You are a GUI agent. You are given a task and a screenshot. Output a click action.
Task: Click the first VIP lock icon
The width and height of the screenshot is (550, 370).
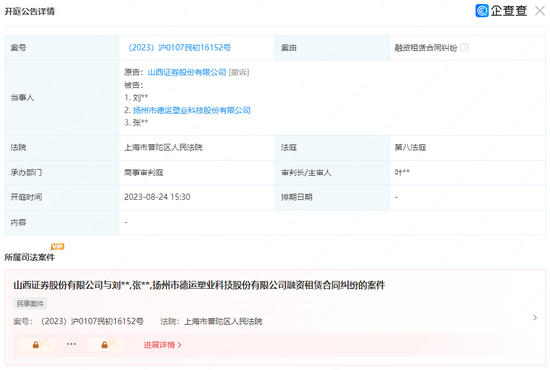tap(36, 345)
